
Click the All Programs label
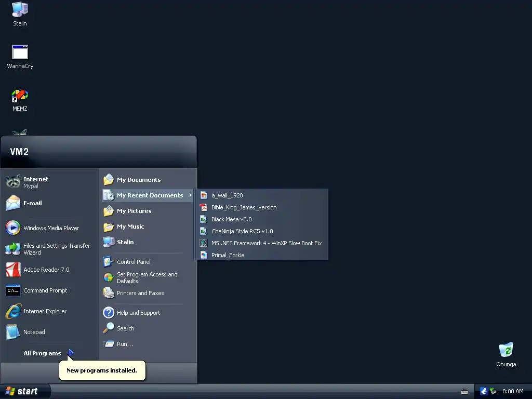pos(42,353)
